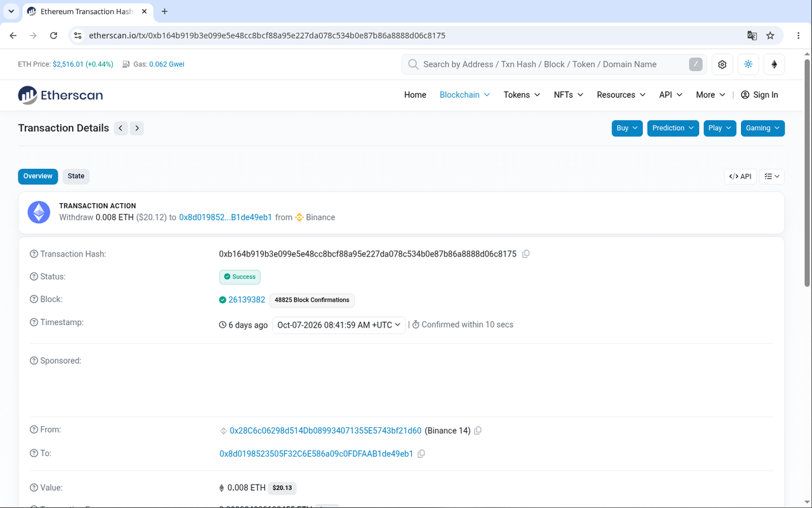Switch to the State tab

pos(76,177)
